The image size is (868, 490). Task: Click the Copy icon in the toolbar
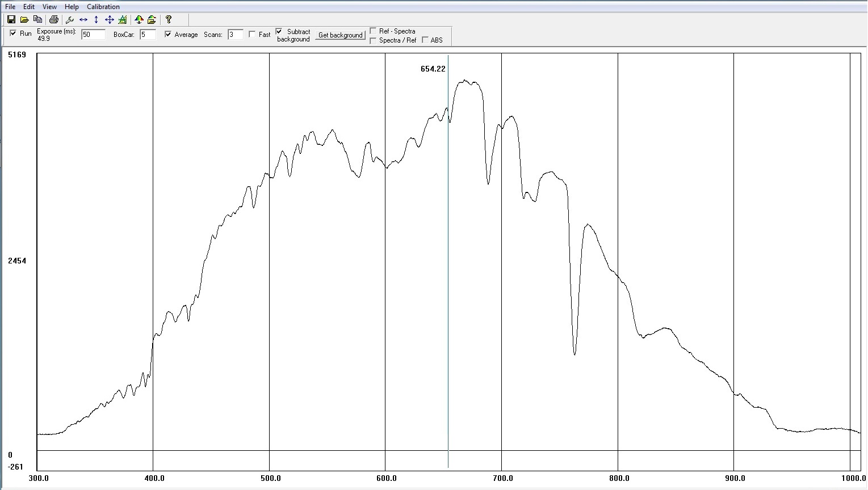click(37, 19)
